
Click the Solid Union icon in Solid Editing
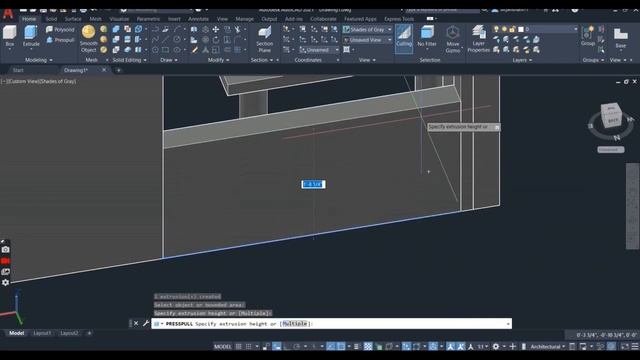[x=116, y=29]
